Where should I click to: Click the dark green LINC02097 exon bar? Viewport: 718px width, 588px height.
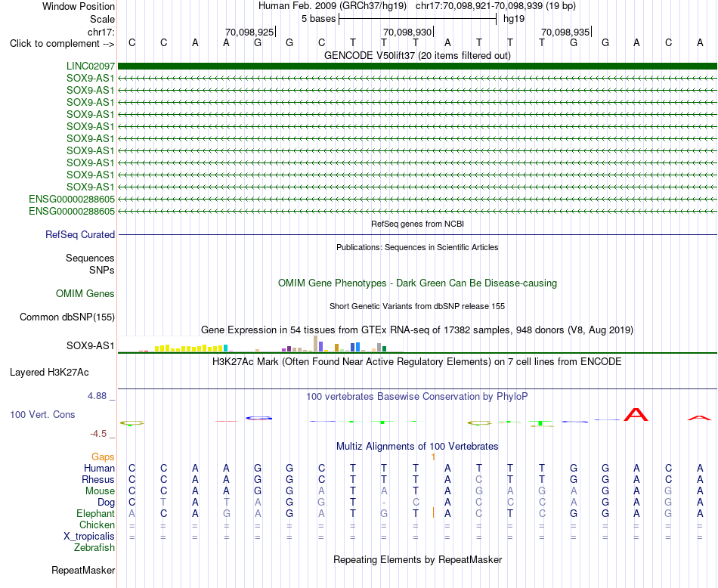(417, 66)
